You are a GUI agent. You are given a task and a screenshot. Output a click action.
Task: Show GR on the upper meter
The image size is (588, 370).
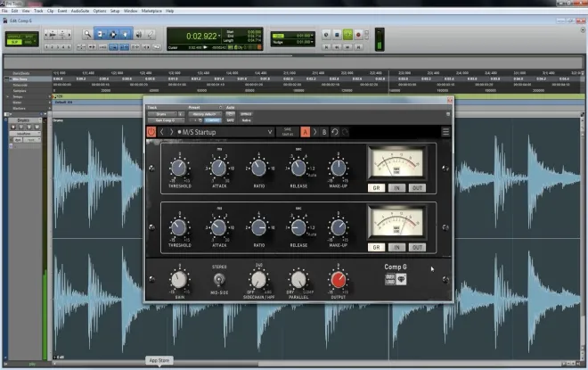click(376, 188)
